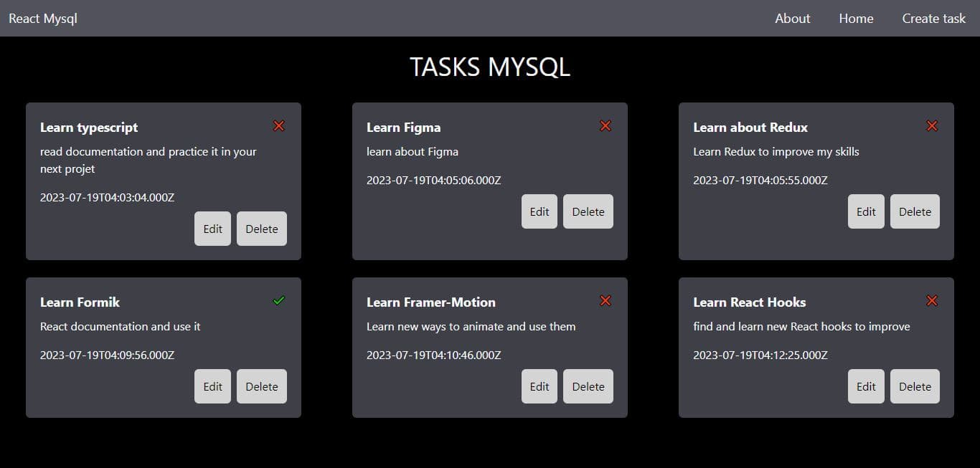This screenshot has width=980, height=468.
Task: Toggle red X status on Learn about Redux
Action: [x=932, y=126]
